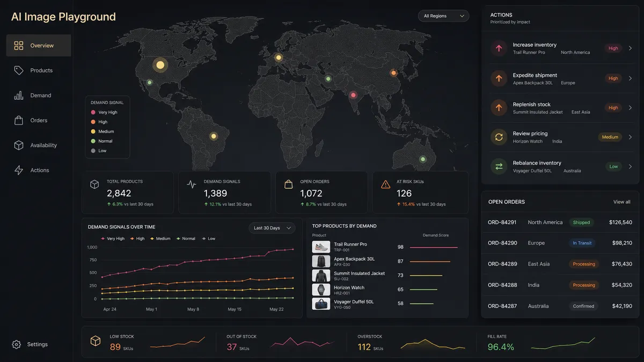
Task: Click the 96.4% fill rate value
Action: click(x=501, y=347)
